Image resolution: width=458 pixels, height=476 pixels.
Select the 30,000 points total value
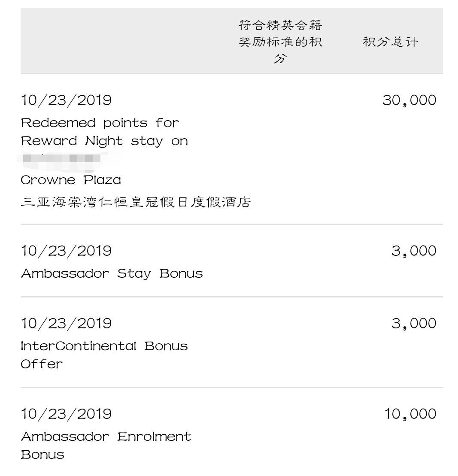[x=409, y=100]
